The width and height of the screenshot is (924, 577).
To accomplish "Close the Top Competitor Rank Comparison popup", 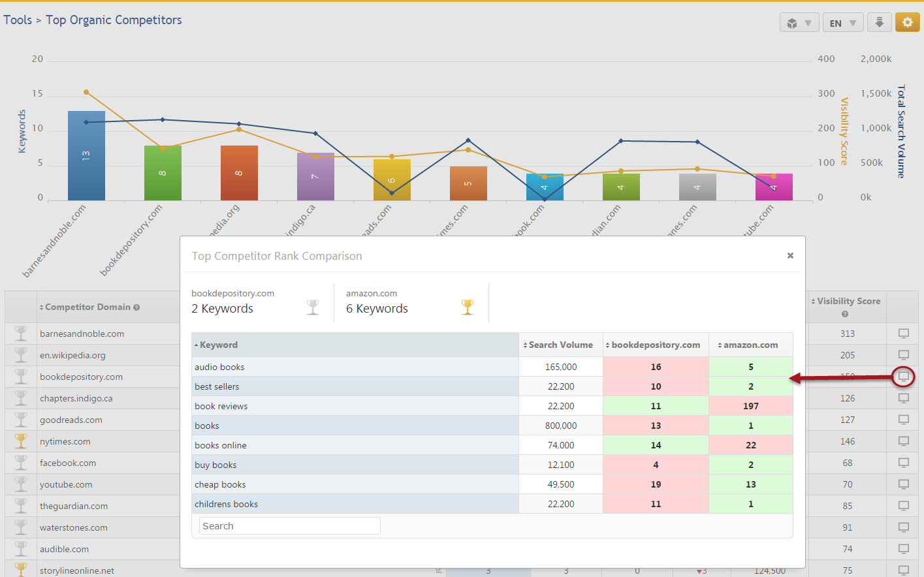I will (790, 255).
